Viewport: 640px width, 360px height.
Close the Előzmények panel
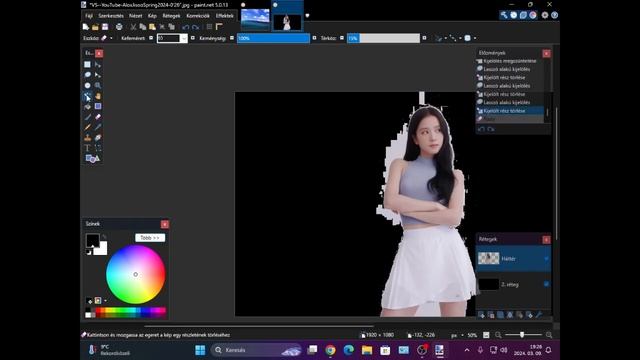click(546, 53)
